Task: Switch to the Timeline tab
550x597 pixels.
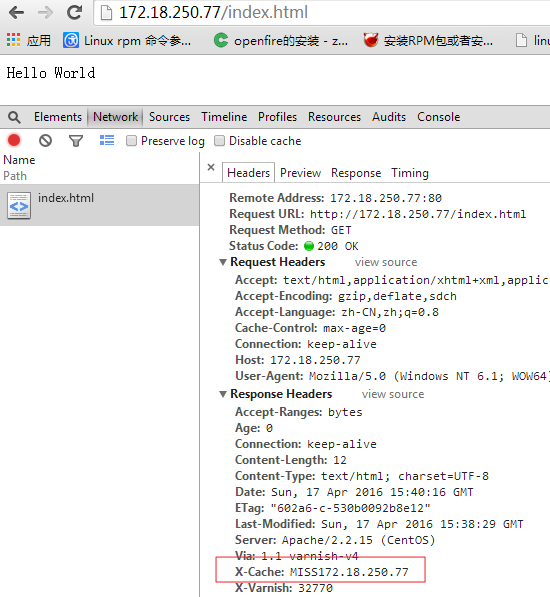Action: coord(224,117)
